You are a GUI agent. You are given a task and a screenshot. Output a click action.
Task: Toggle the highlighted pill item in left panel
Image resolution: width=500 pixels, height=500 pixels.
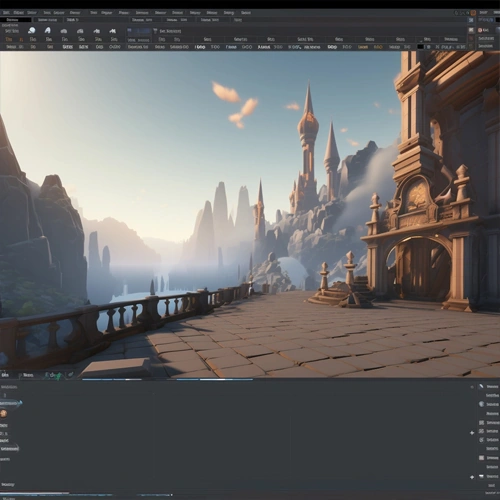10,403
